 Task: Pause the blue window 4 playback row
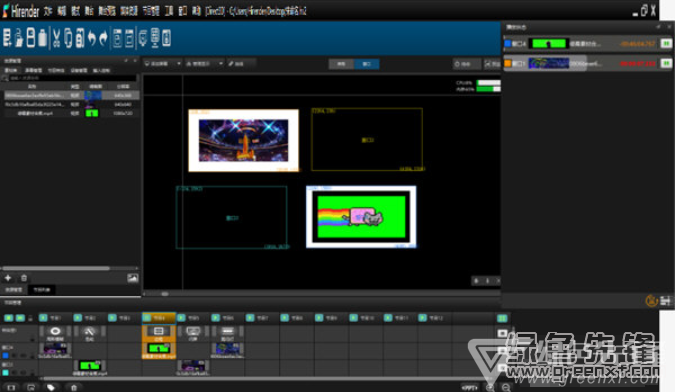coord(666,43)
